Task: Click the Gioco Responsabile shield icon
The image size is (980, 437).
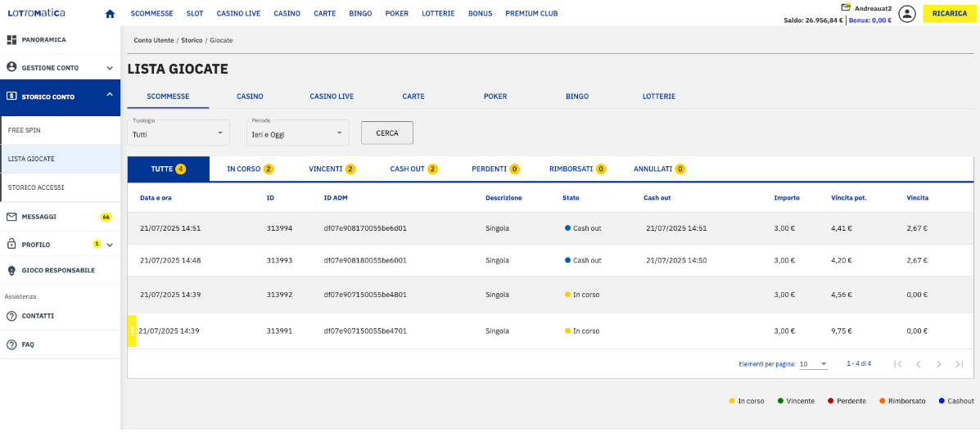Action: pyautogui.click(x=11, y=270)
